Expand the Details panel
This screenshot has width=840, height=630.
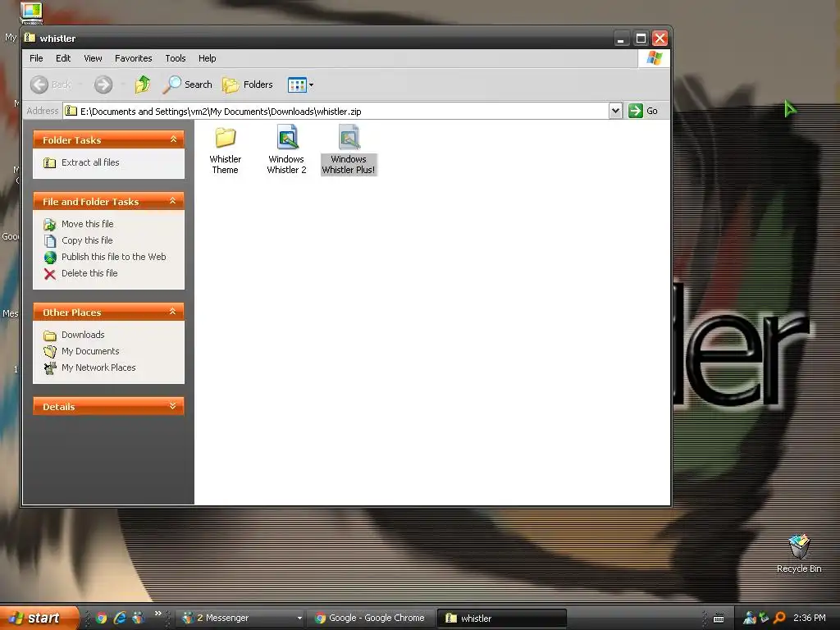click(173, 406)
